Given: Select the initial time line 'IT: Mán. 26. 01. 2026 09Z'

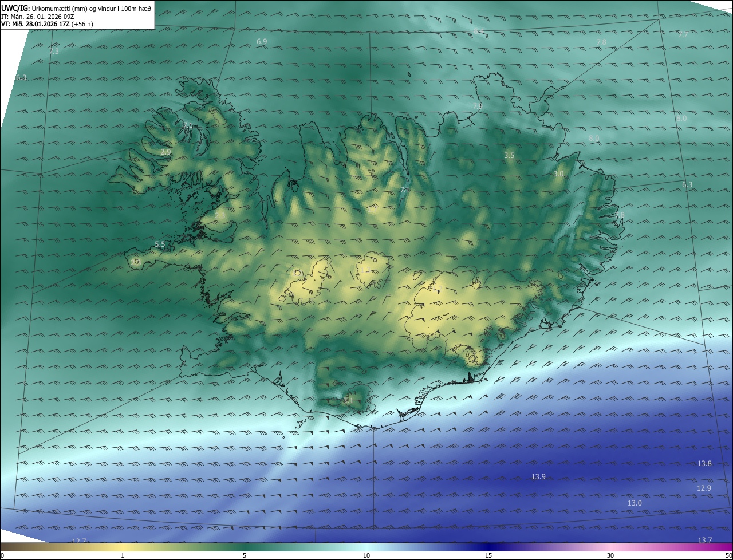Looking at the screenshot, I should (39, 16).
